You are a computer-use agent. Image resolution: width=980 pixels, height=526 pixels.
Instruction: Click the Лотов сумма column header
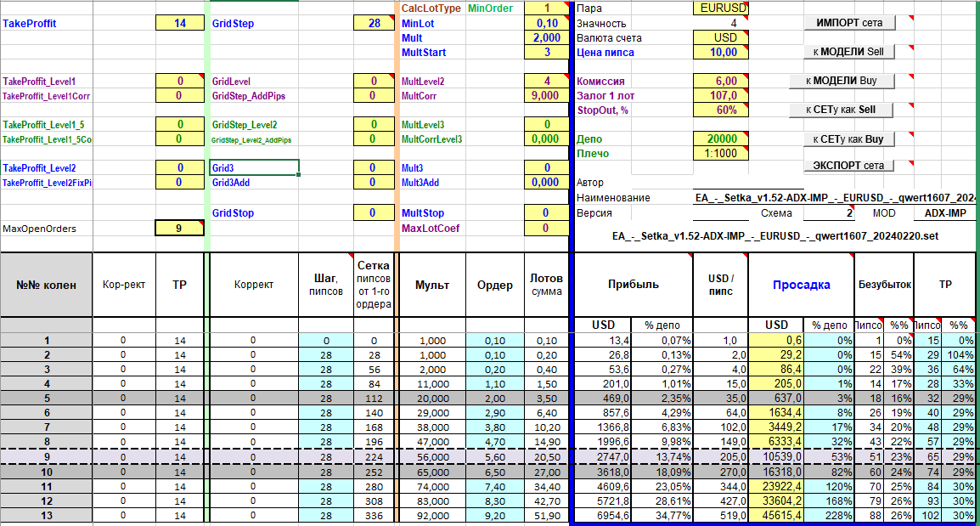pyautogui.click(x=547, y=286)
